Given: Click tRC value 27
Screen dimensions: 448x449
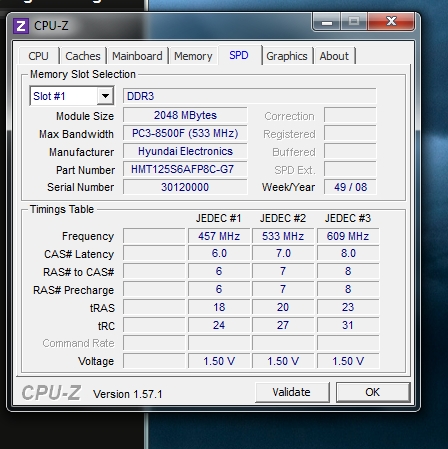Looking at the screenshot, I should [x=283, y=325].
